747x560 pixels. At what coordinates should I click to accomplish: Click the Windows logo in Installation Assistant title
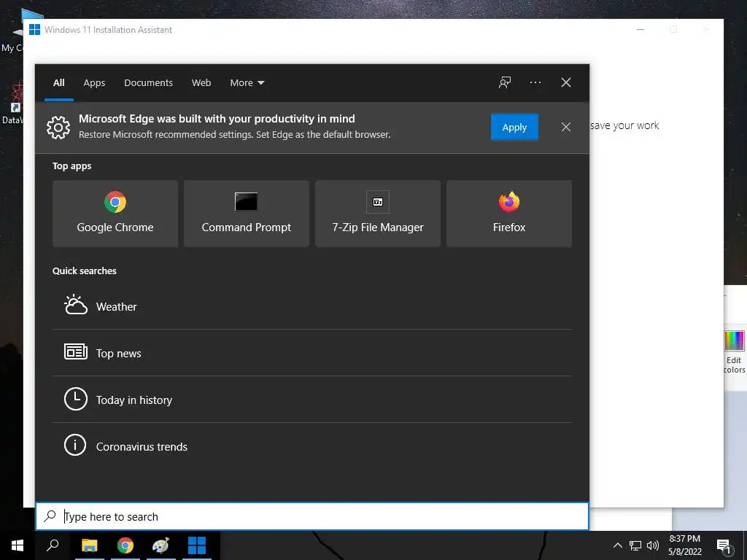pos(35,29)
